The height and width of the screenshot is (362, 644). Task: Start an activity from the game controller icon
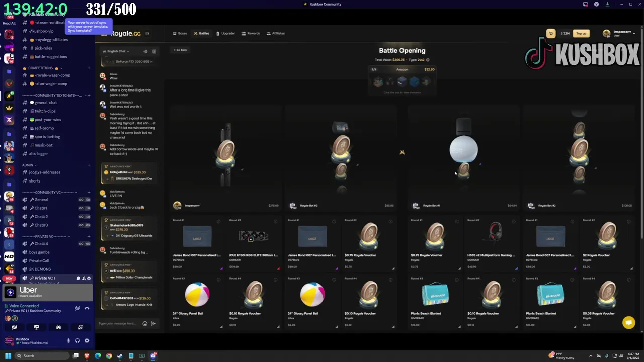pyautogui.click(x=58, y=327)
